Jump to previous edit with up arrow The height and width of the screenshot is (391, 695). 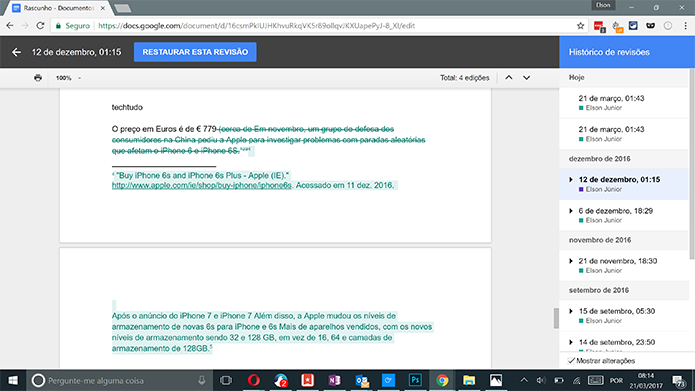509,78
